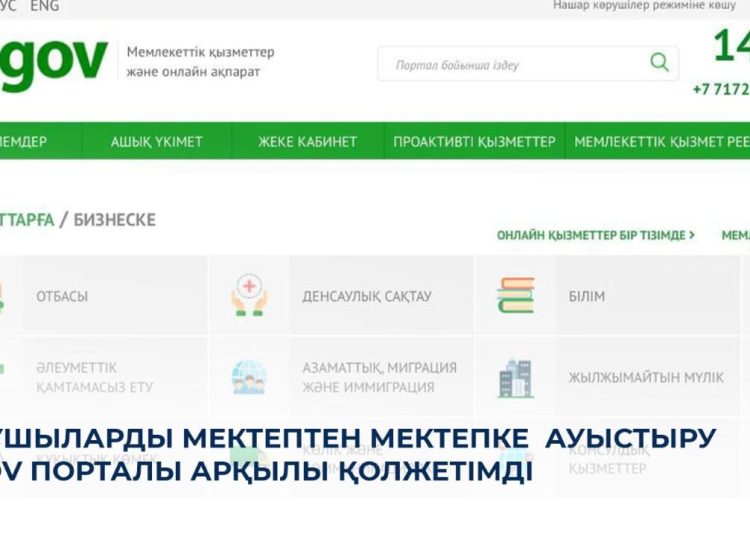
Task: Open the ПРОАКТИВТІ ҚЫЗМЕТТЕР menu
Action: click(x=474, y=142)
